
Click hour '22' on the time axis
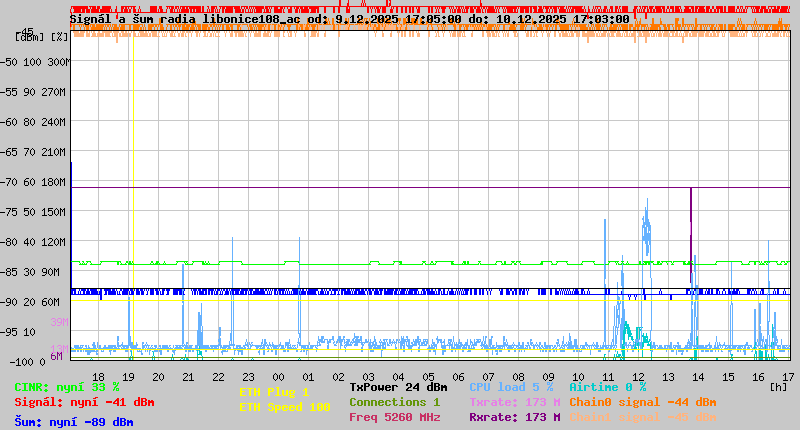218,377
